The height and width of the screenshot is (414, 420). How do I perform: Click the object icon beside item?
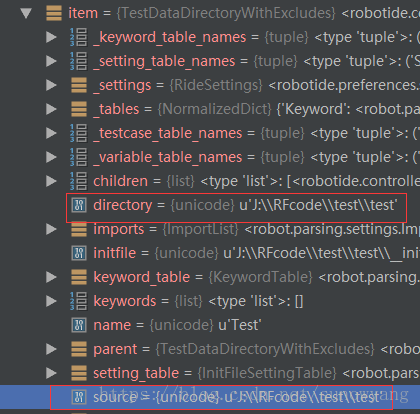54,13
